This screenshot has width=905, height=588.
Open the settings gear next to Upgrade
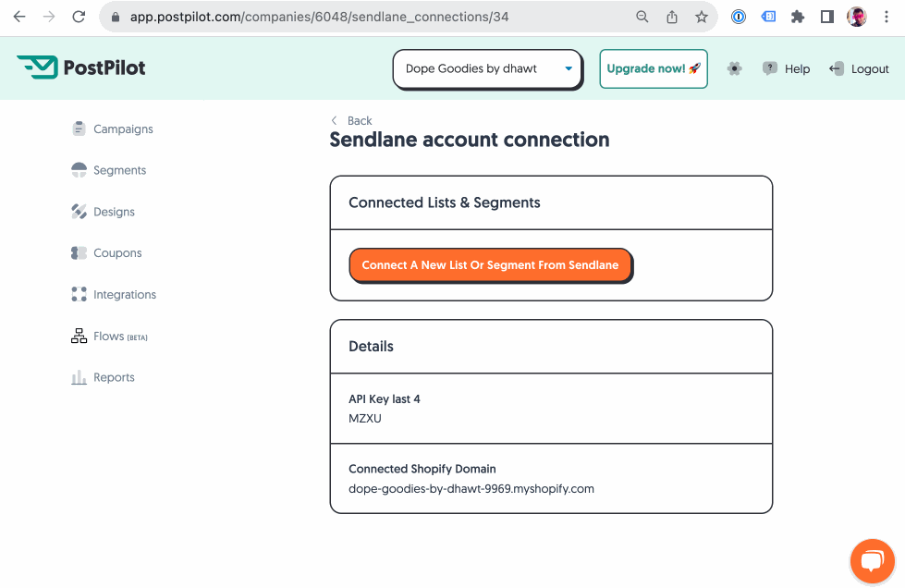tap(734, 67)
